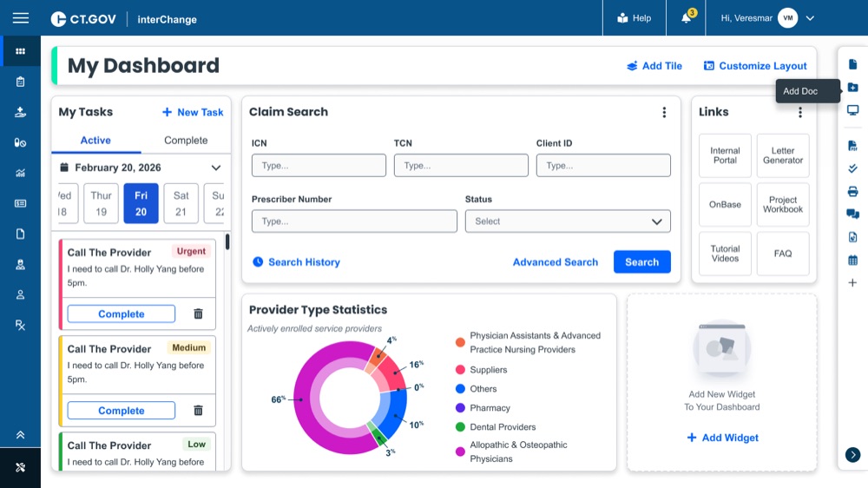Click the Add Doc folder icon
Image resolution: width=868 pixels, height=488 pixels.
tap(852, 88)
